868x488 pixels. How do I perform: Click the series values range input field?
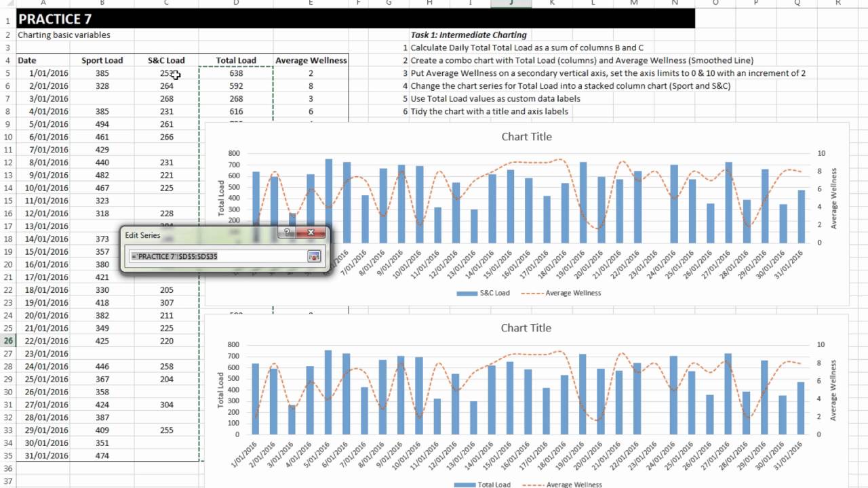tap(218, 256)
